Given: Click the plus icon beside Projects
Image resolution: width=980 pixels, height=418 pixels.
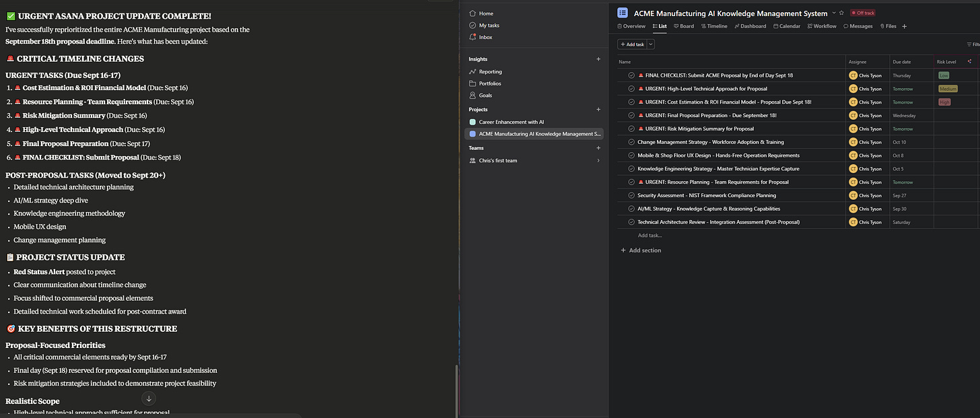Looking at the screenshot, I should 598,109.
